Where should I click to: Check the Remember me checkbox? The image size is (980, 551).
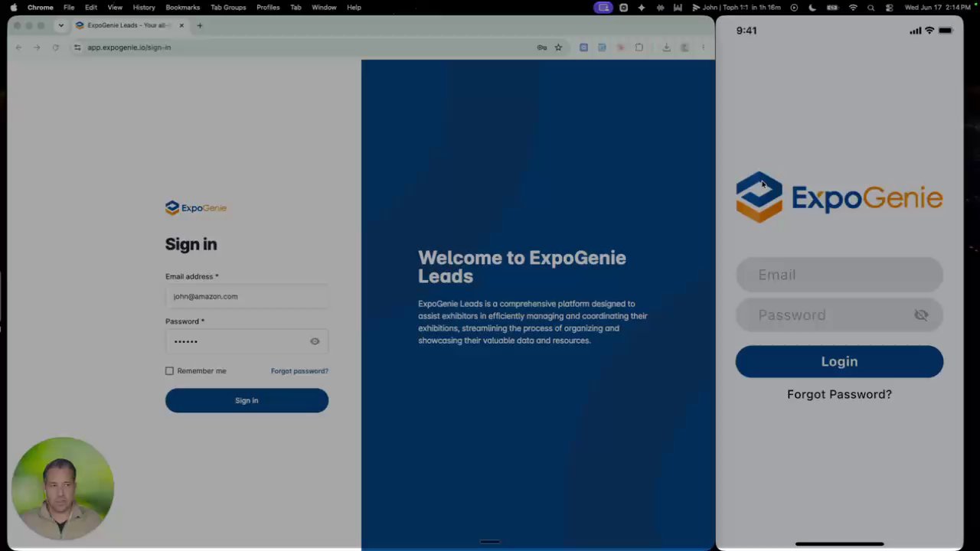pos(169,371)
